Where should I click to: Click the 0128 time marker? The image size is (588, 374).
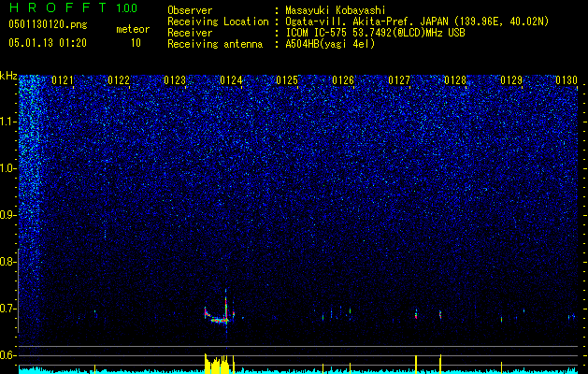click(x=455, y=80)
